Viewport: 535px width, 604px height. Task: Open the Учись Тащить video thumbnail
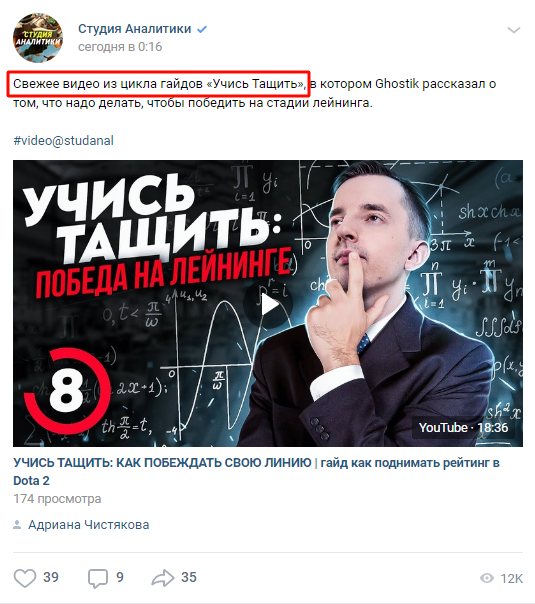268,304
